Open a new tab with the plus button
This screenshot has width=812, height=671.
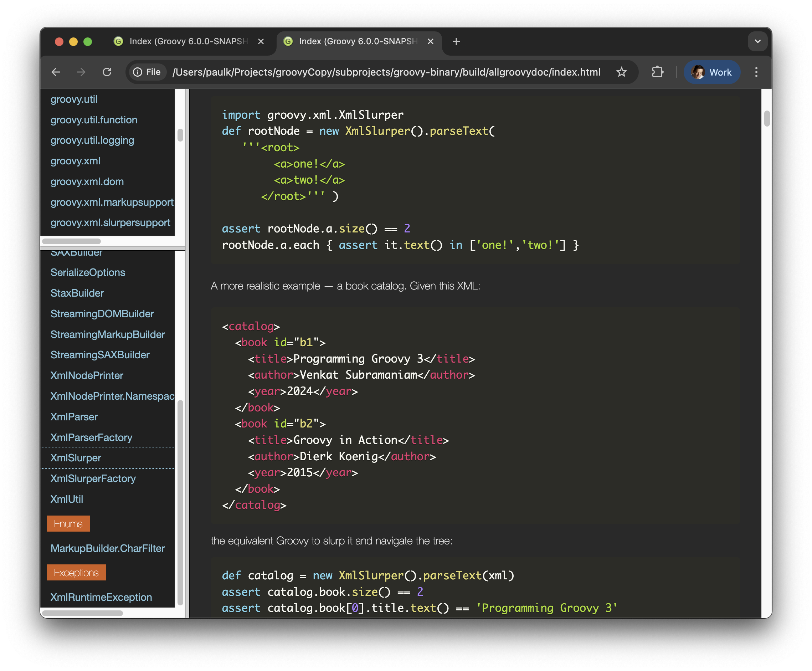pyautogui.click(x=456, y=41)
